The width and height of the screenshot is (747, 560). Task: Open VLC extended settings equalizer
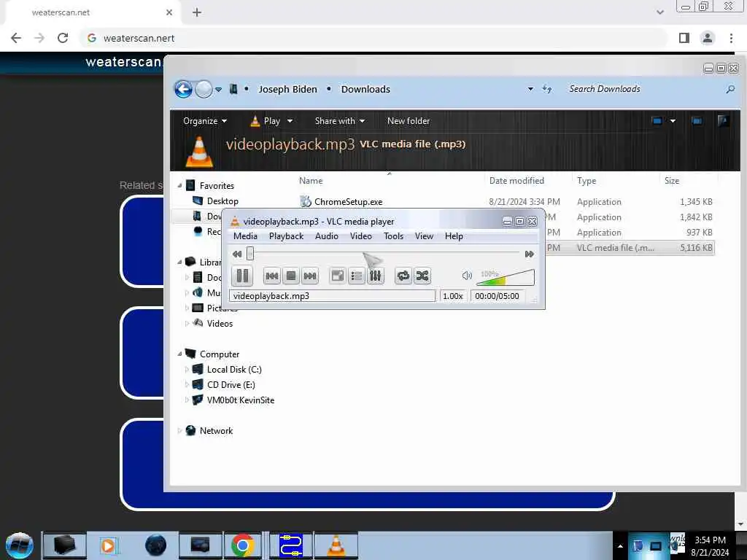(x=376, y=276)
